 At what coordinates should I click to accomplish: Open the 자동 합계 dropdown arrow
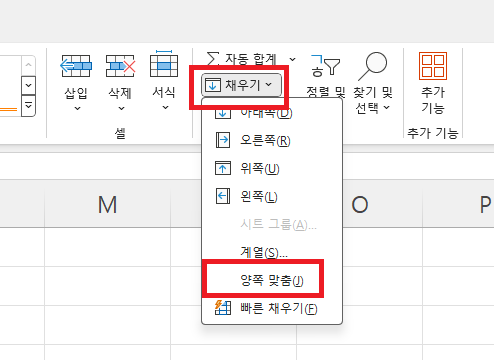click(x=292, y=59)
